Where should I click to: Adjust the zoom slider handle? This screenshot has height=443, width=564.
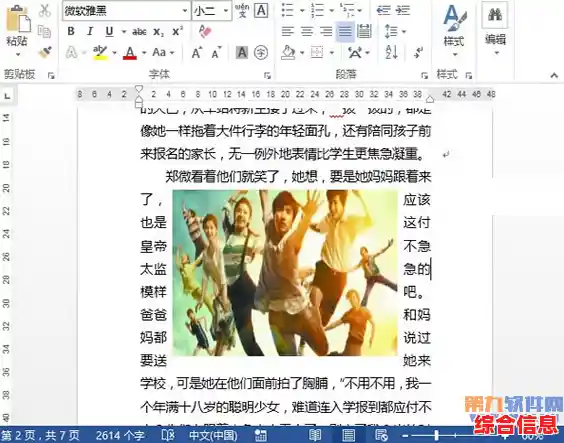click(x=436, y=435)
